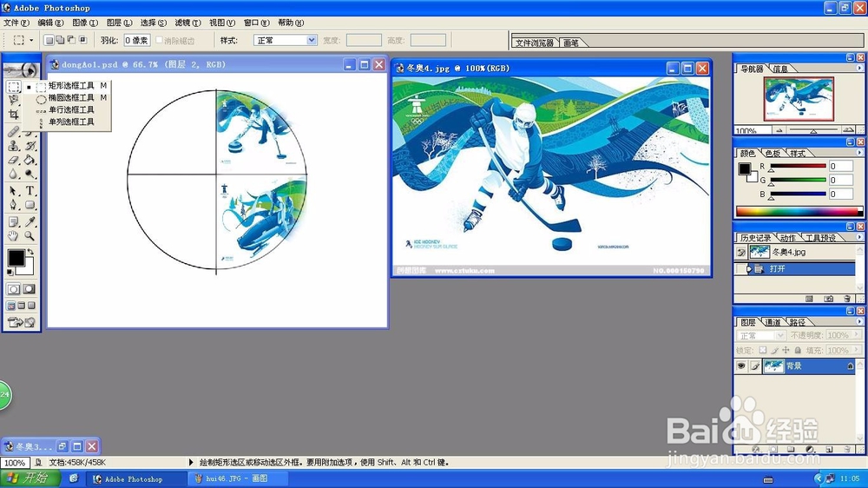Open History panel flyout menu arrow
The image size is (868, 488).
(x=859, y=237)
